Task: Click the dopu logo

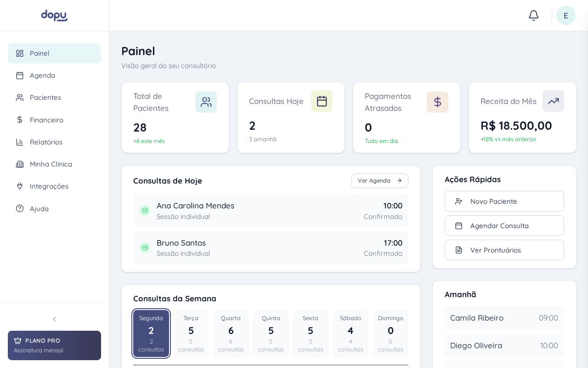Action: pyautogui.click(x=54, y=16)
